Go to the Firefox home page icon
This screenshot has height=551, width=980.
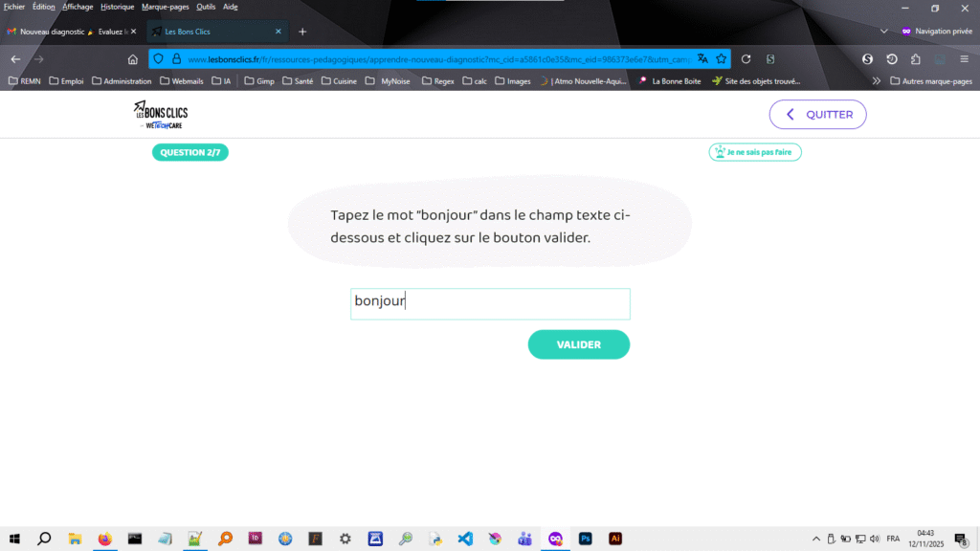(x=133, y=58)
